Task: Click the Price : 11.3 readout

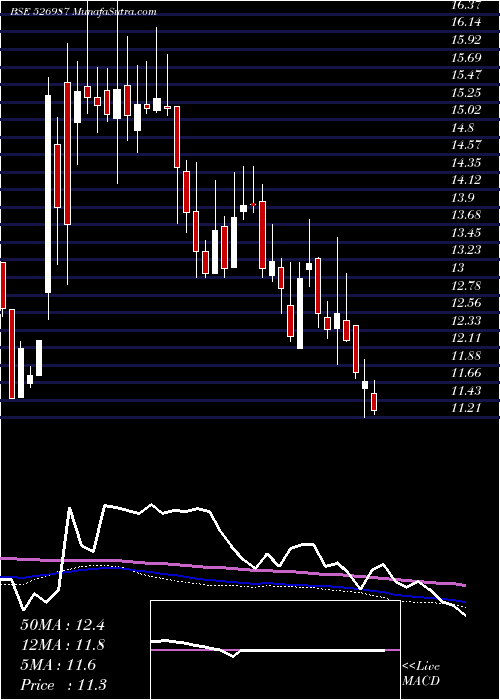Action: [x=63, y=685]
